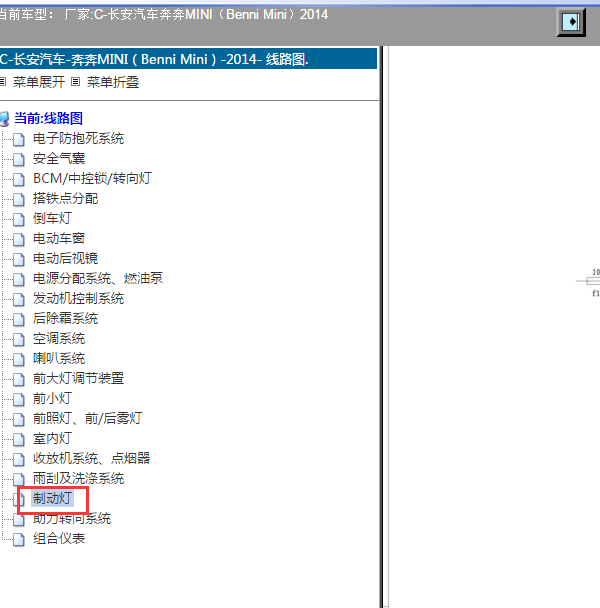Open 电动后视镜 wiring diagram
This screenshot has height=608, width=600.
[66, 258]
